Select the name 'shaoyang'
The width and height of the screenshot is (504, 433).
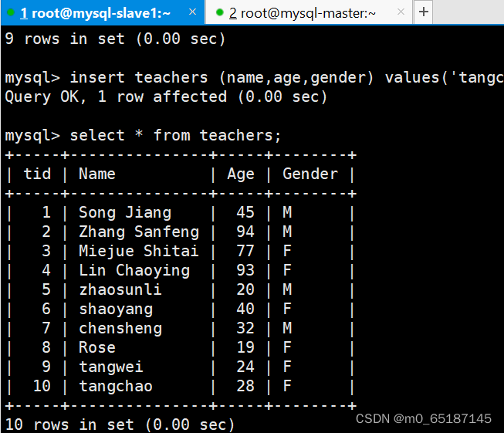click(116, 310)
